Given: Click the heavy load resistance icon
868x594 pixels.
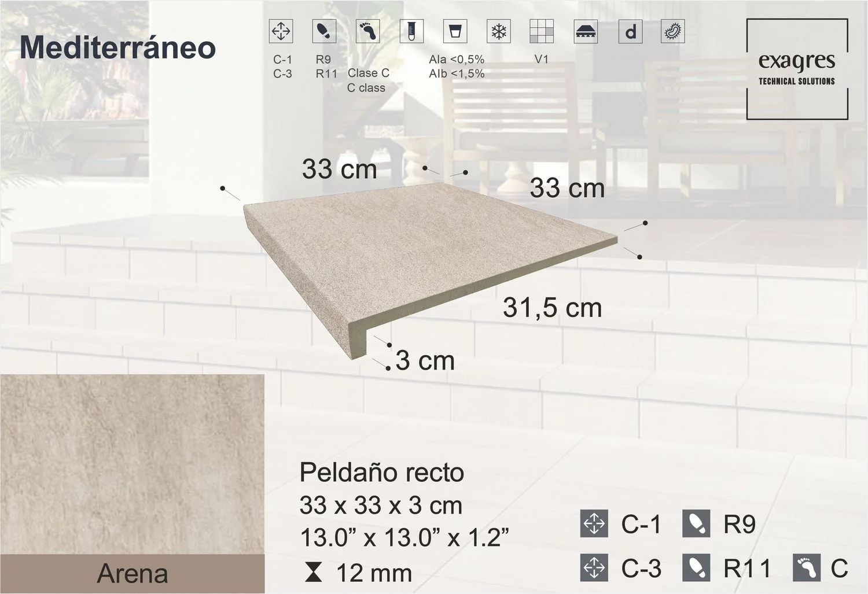Looking at the screenshot, I should pos(586,31).
